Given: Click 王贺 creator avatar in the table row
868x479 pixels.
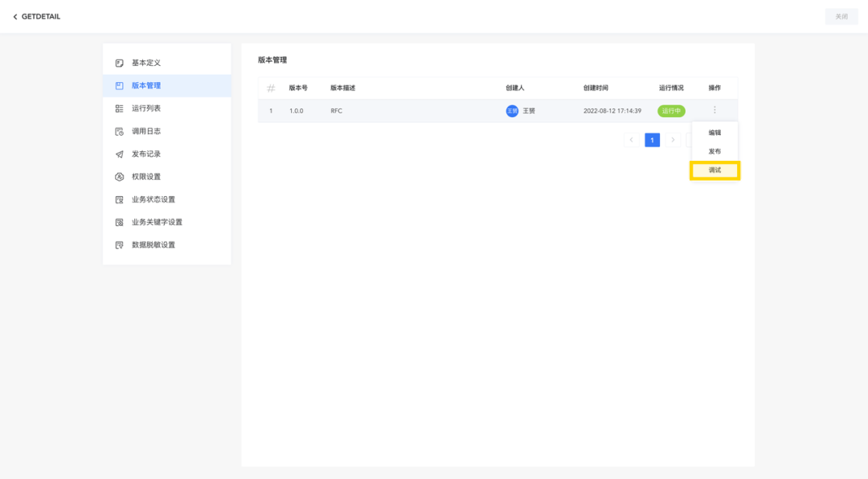Looking at the screenshot, I should pos(512,110).
